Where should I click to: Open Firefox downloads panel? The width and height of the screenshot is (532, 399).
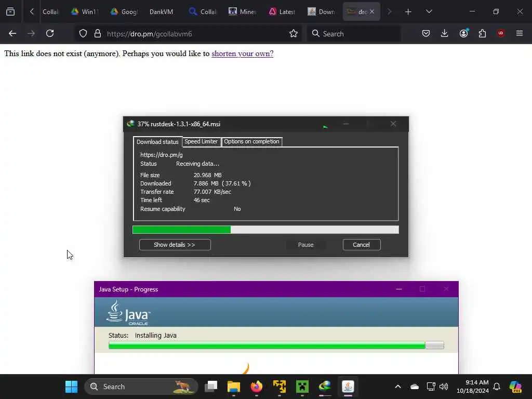tap(445, 34)
